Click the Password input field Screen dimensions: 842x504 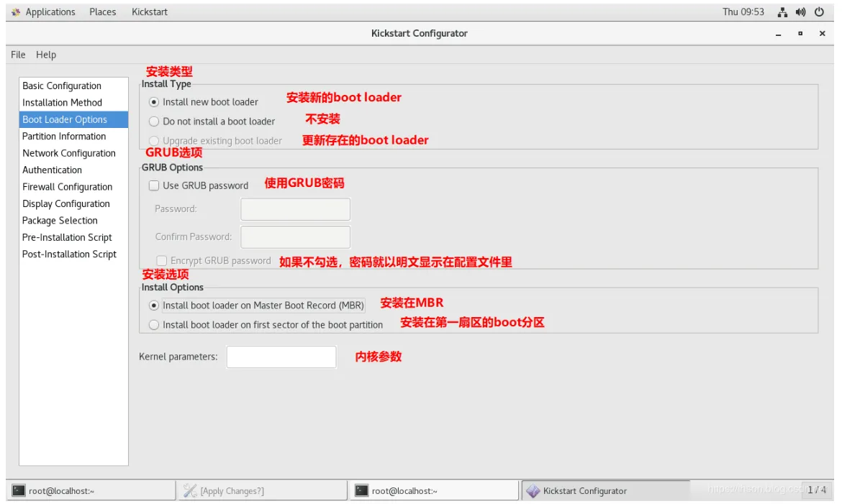[x=295, y=209]
